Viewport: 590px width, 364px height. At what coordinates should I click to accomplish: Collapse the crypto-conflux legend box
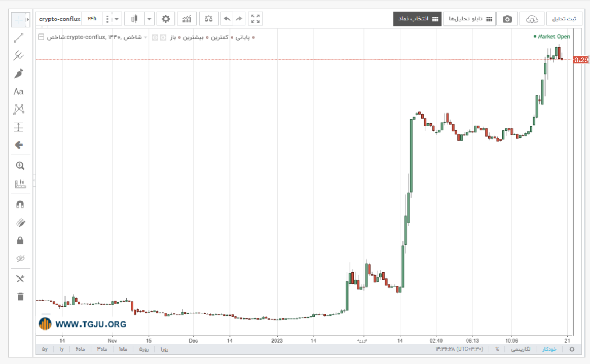tap(42, 37)
